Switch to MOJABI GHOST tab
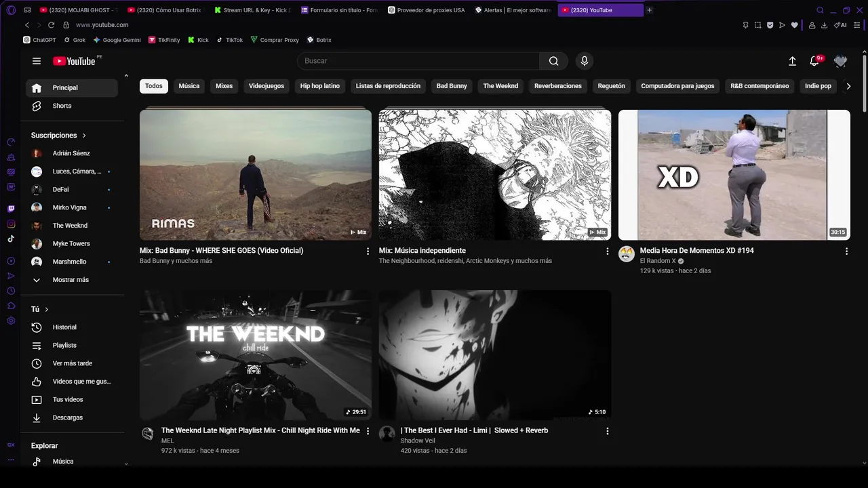 pos(79,10)
